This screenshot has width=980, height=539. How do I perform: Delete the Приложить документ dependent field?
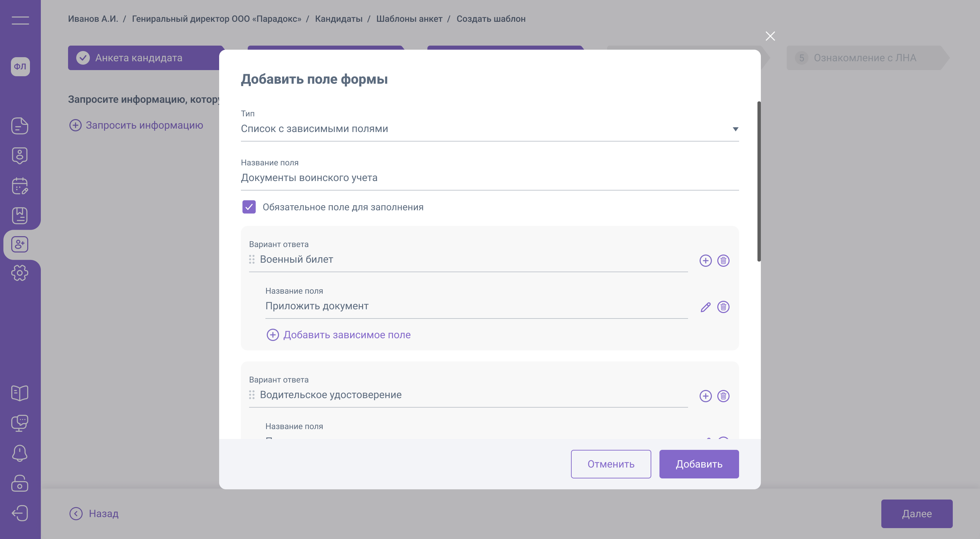click(x=723, y=307)
